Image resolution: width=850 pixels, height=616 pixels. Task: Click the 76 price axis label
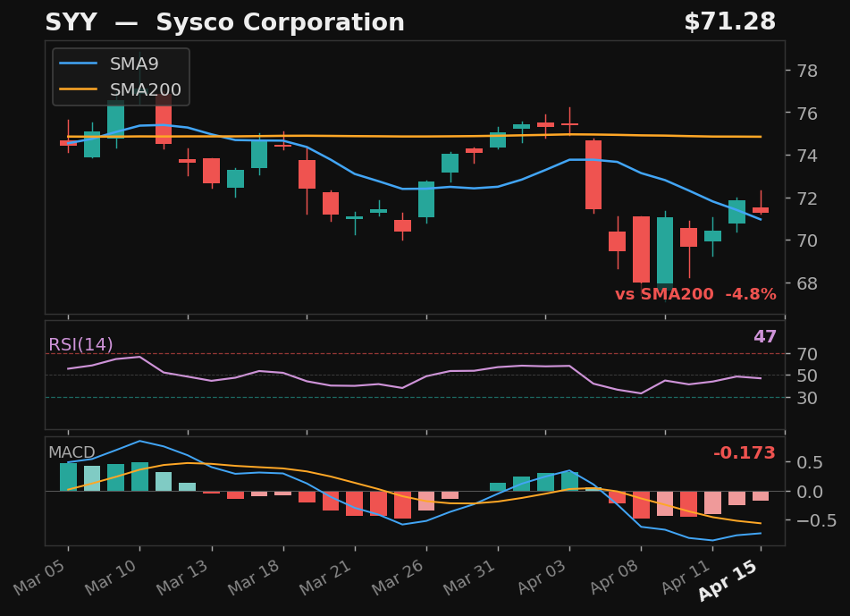pyautogui.click(x=807, y=114)
